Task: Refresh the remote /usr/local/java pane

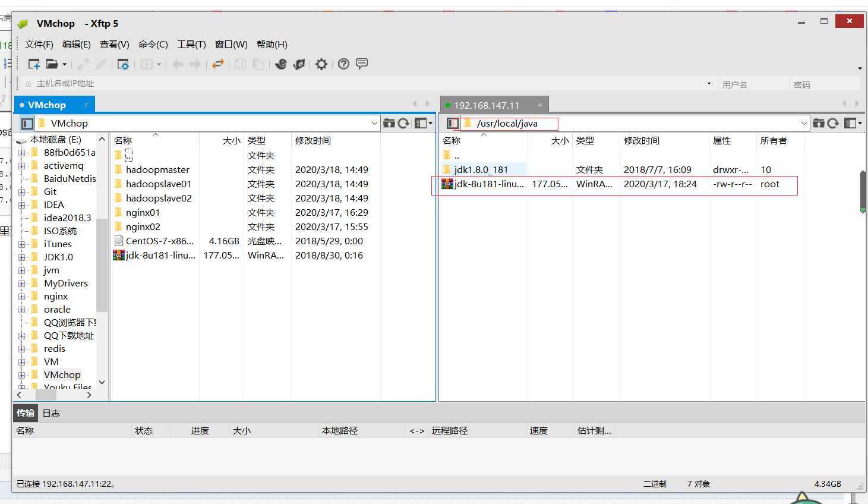Action: pyautogui.click(x=833, y=123)
